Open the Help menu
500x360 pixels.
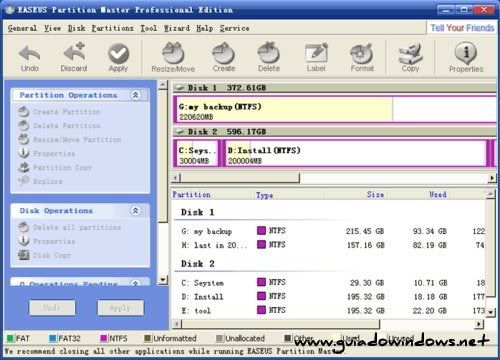pos(204,28)
